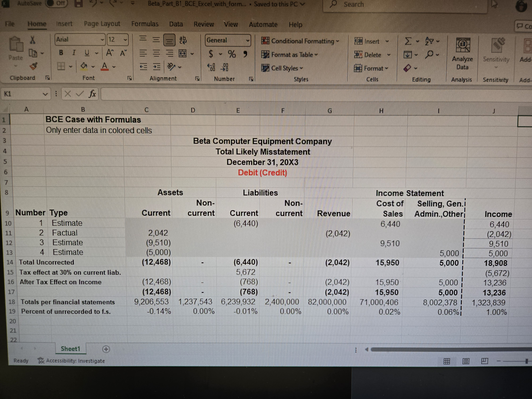The height and width of the screenshot is (399, 532).
Task: Toggle bold formatting
Action: (x=61, y=53)
